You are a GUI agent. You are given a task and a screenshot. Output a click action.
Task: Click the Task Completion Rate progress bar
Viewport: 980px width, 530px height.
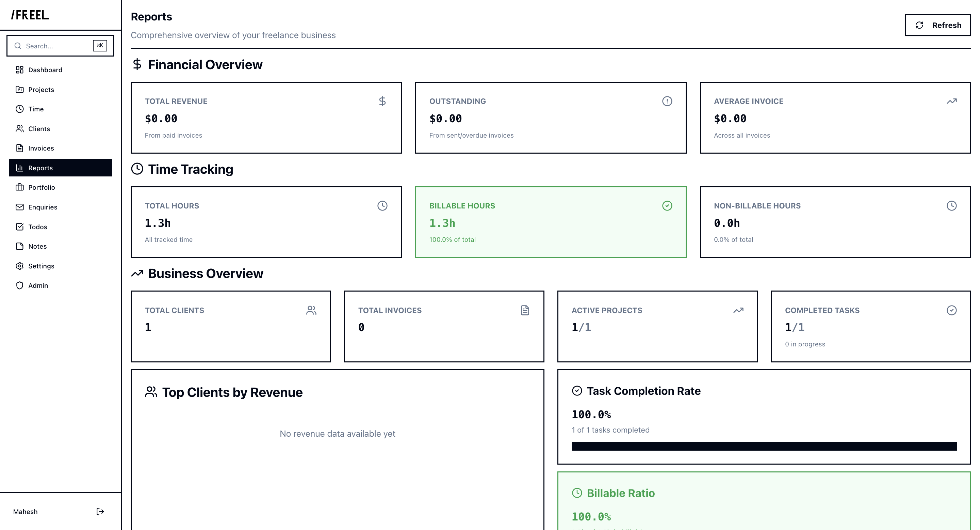pos(764,446)
